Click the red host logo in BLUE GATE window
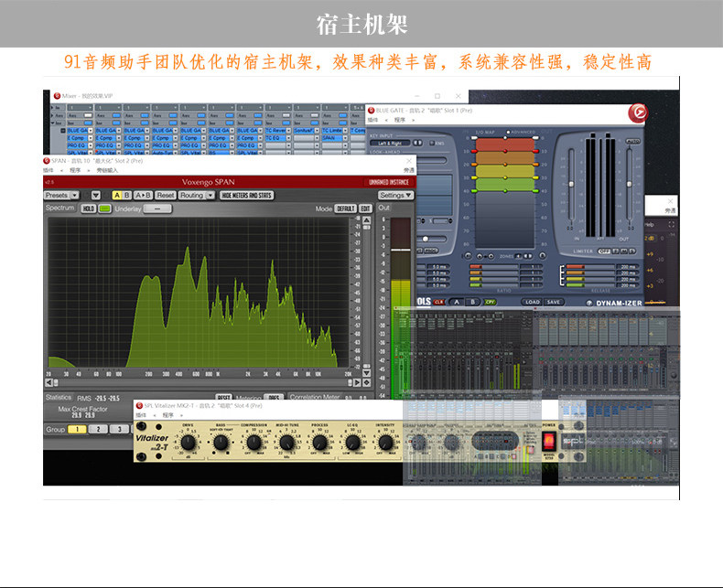 pyautogui.click(x=638, y=112)
